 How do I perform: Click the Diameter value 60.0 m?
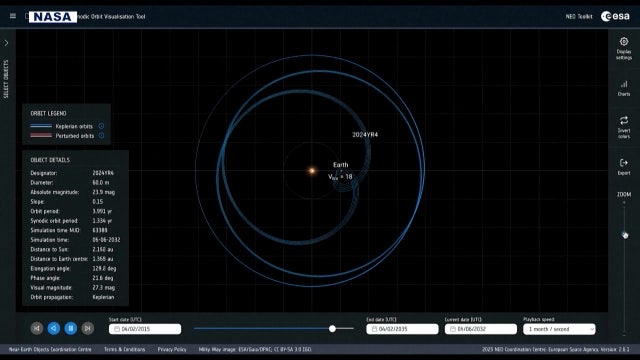(100, 182)
